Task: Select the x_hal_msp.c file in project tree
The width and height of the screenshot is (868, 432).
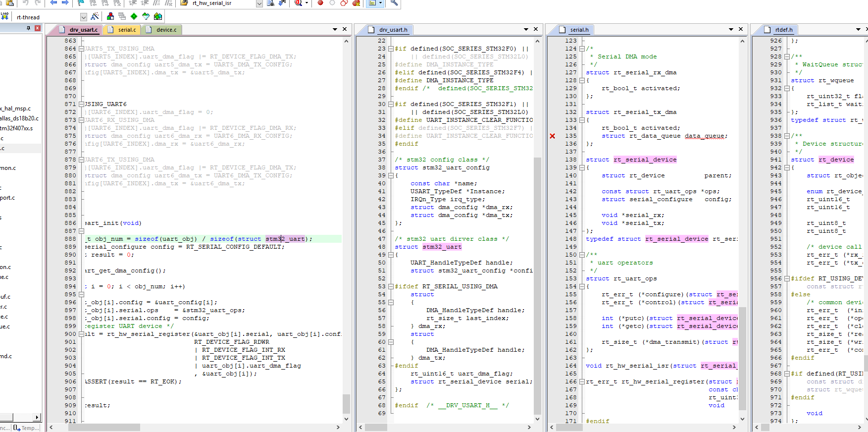Action: pos(15,108)
